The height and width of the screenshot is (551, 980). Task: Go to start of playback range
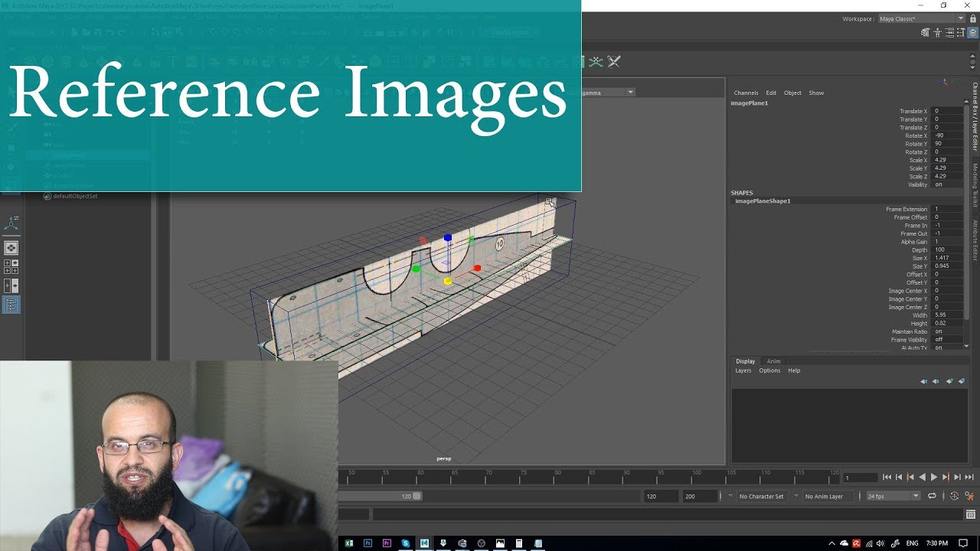887,477
